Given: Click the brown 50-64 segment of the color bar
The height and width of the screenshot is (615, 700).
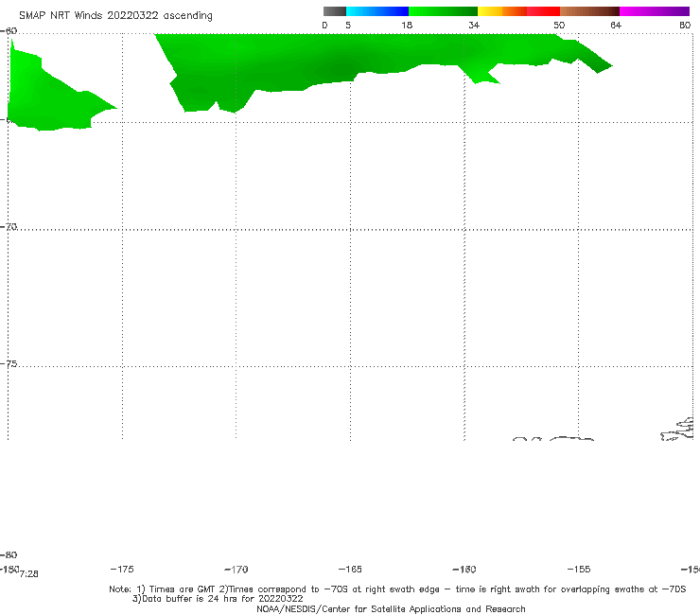Looking at the screenshot, I should click(x=589, y=11).
